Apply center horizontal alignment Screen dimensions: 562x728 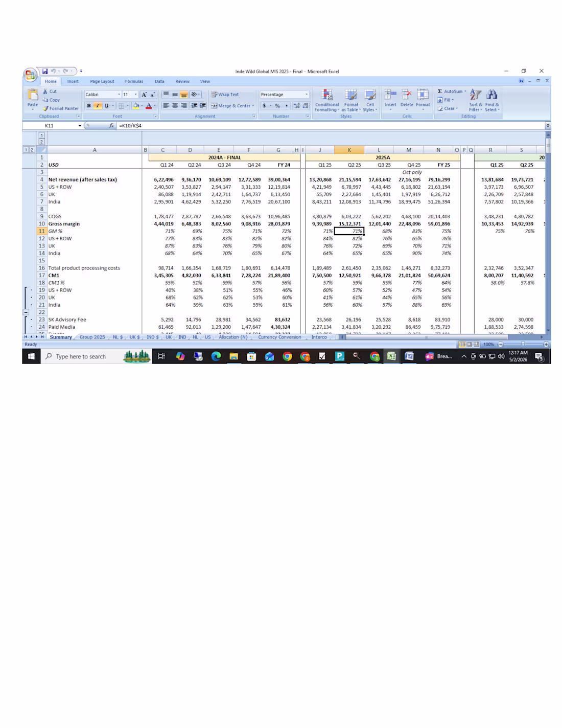(x=175, y=106)
